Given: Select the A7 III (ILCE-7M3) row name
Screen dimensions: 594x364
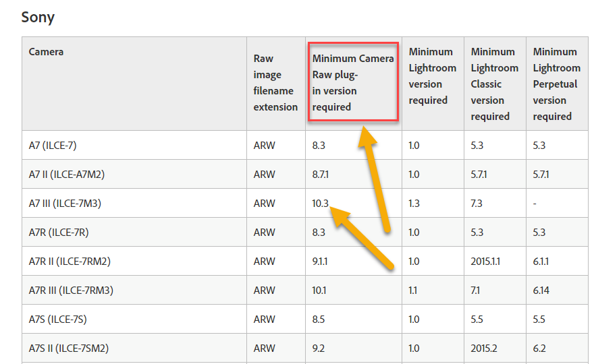Looking at the screenshot, I should coord(65,203).
